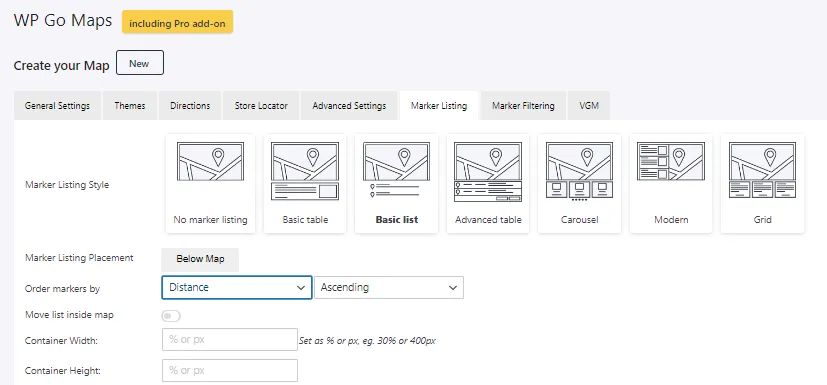Pick the Grid listing style
Image resolution: width=827 pixels, height=385 pixels.
coord(762,183)
